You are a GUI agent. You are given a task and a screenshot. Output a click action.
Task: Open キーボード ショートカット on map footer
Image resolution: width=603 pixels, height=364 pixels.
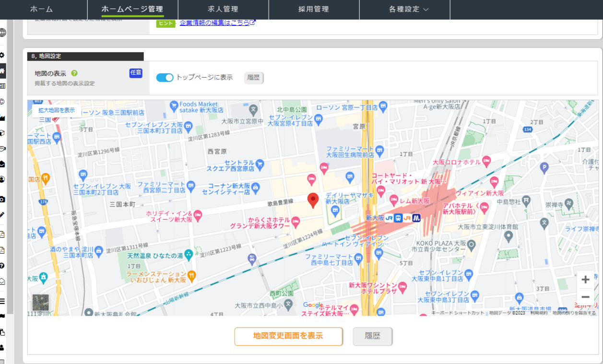[x=458, y=313]
